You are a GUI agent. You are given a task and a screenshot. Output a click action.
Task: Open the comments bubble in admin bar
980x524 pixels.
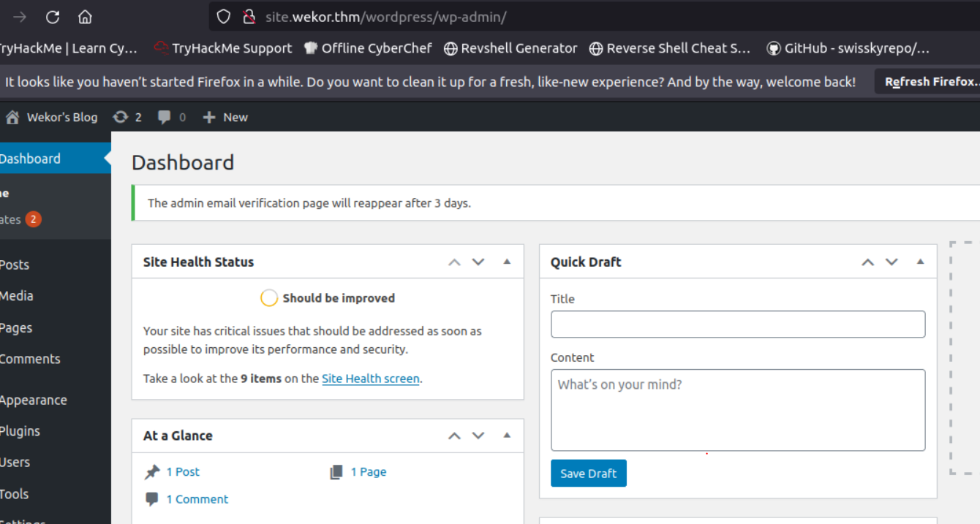click(165, 117)
